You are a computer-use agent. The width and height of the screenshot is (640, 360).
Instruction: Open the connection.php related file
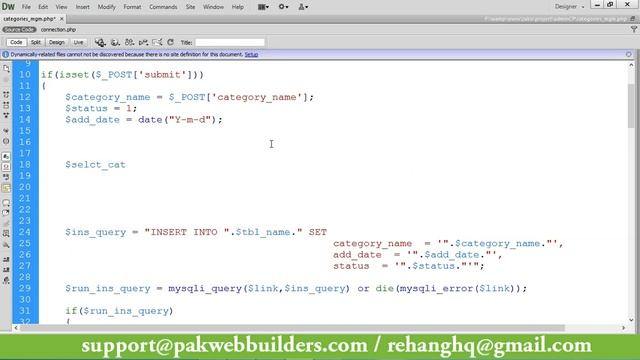[58, 29]
